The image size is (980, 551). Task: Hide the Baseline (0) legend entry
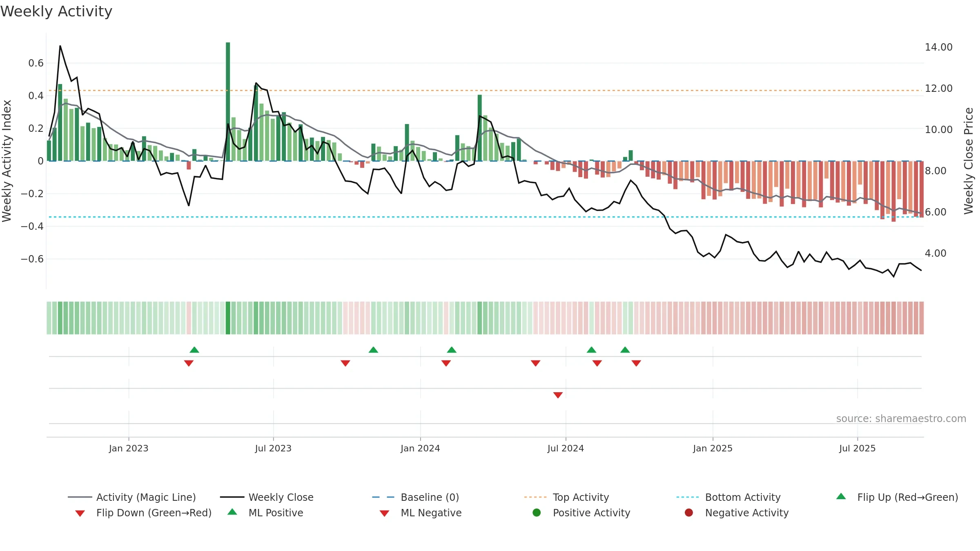tap(416, 497)
